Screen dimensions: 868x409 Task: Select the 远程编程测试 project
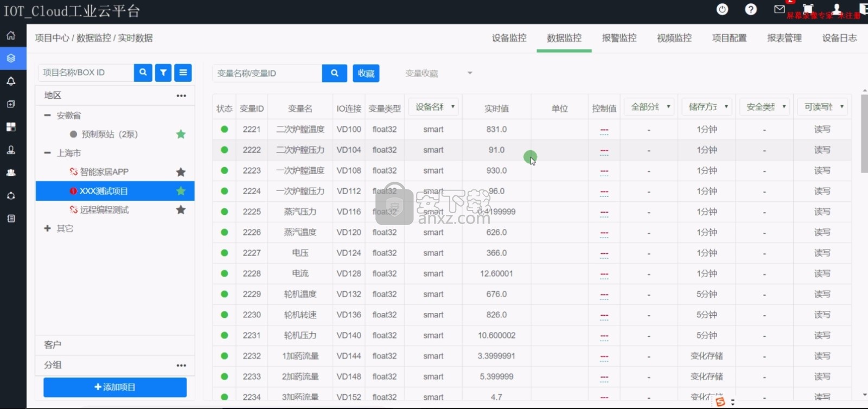pos(104,210)
